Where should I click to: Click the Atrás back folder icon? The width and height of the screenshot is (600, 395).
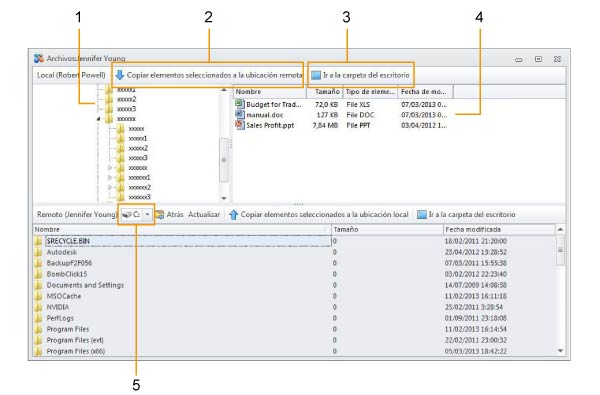pos(160,215)
